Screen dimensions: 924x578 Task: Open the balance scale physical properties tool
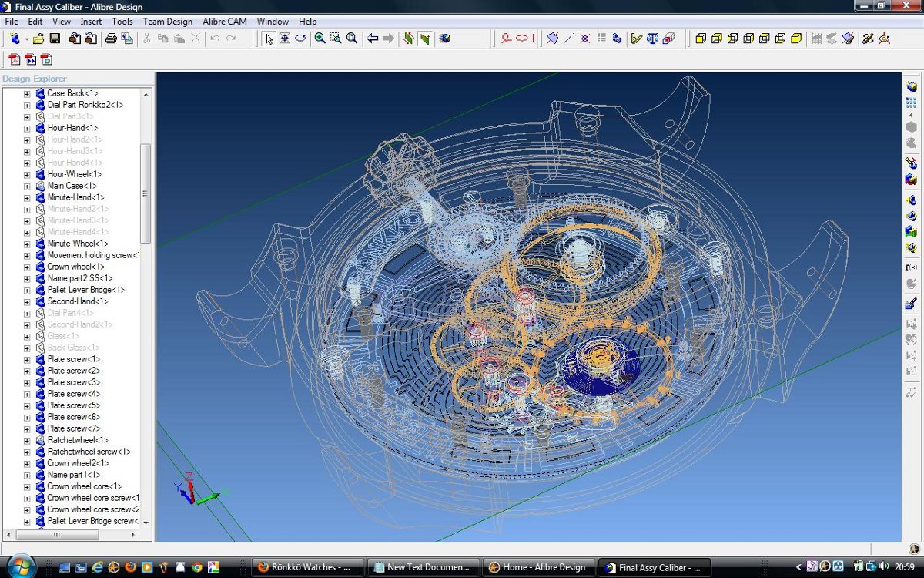[652, 39]
